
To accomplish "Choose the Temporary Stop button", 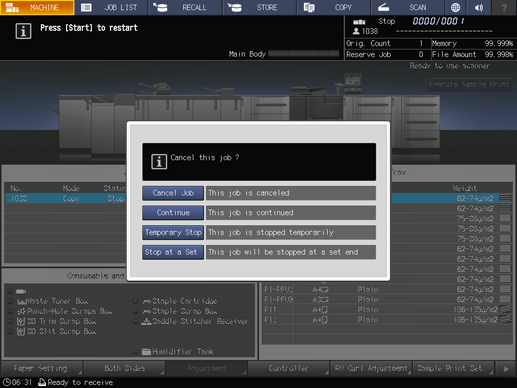I will (x=173, y=232).
